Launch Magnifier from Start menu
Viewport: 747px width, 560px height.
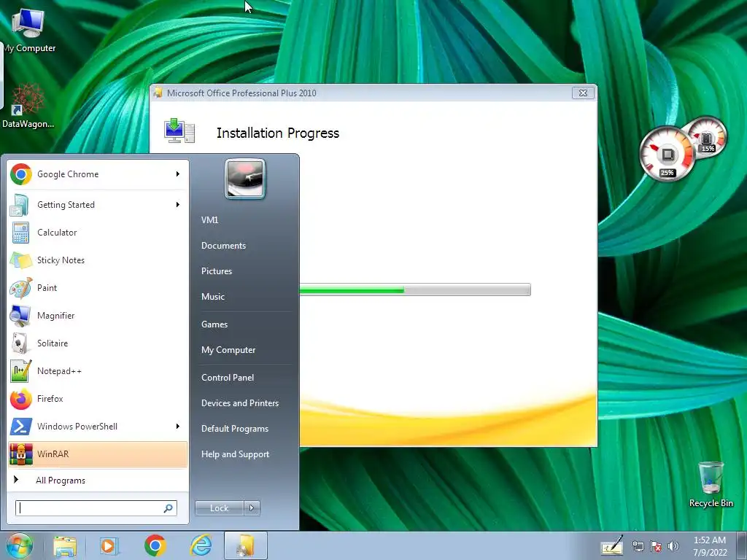click(x=98, y=315)
